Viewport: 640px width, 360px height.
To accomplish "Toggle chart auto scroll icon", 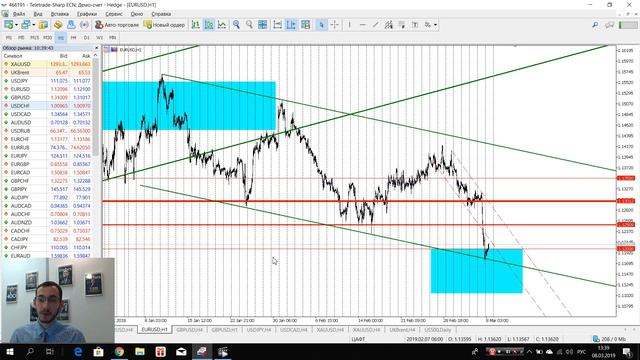I will tap(278, 25).
